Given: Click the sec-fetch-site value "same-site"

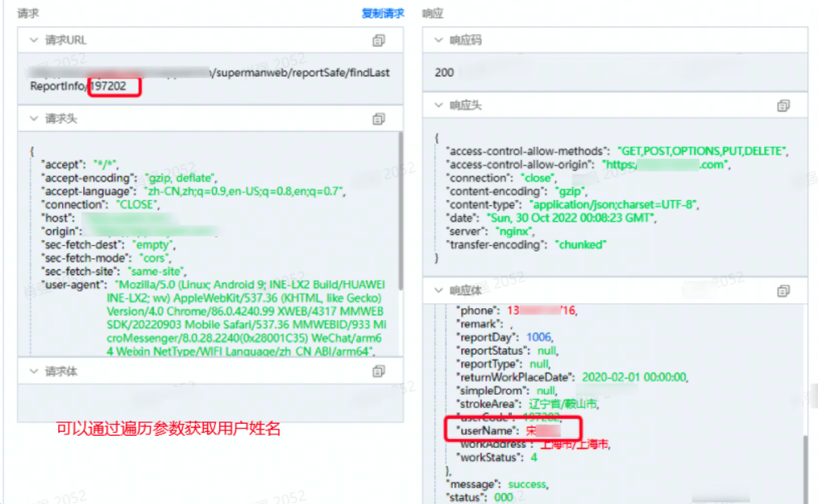Looking at the screenshot, I should (x=156, y=272).
